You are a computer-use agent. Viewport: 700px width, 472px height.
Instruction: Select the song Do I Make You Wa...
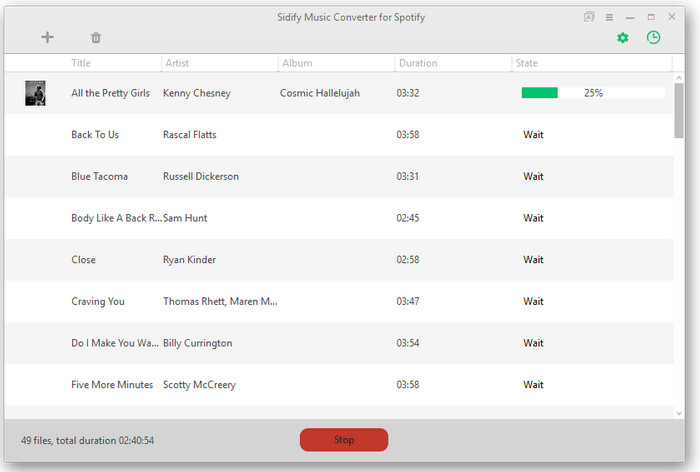coord(115,343)
